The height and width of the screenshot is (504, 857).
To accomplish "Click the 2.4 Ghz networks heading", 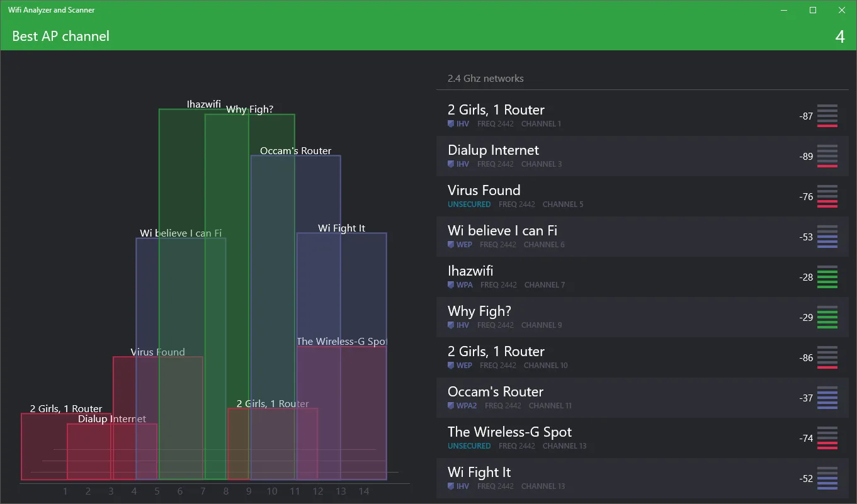I will coord(485,79).
